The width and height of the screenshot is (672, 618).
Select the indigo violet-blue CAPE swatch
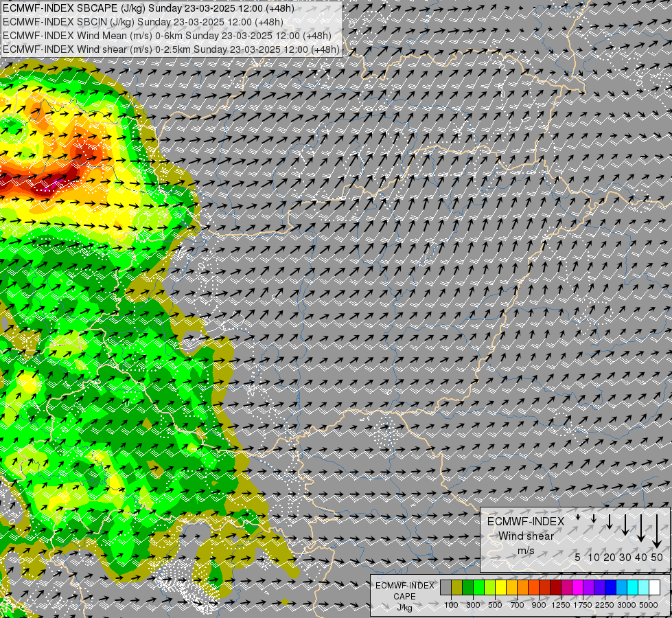599,587
